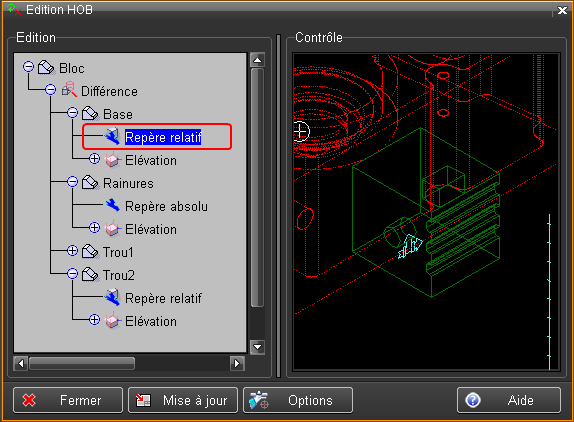574x422 pixels.
Task: Collapse the Différence node
Action: click(x=51, y=90)
